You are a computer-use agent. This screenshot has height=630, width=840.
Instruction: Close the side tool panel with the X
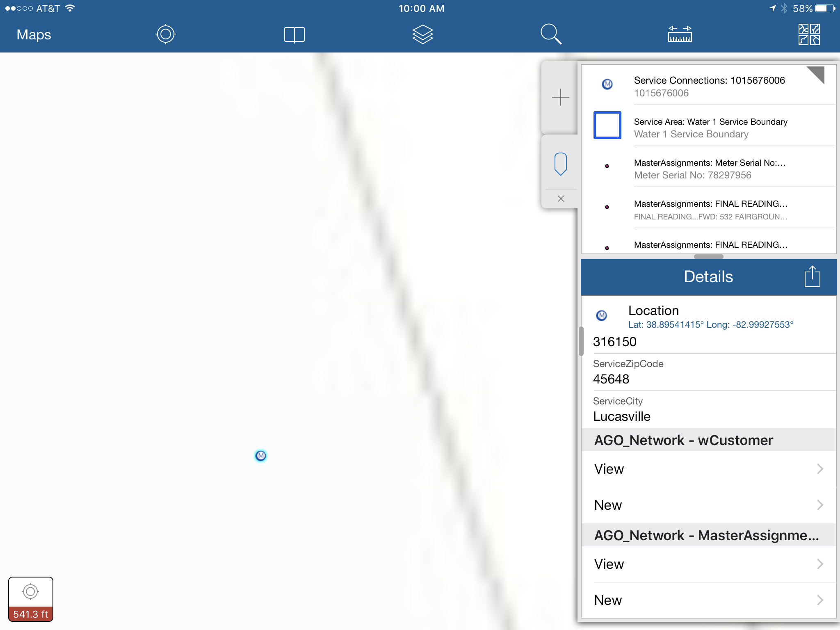pyautogui.click(x=561, y=199)
